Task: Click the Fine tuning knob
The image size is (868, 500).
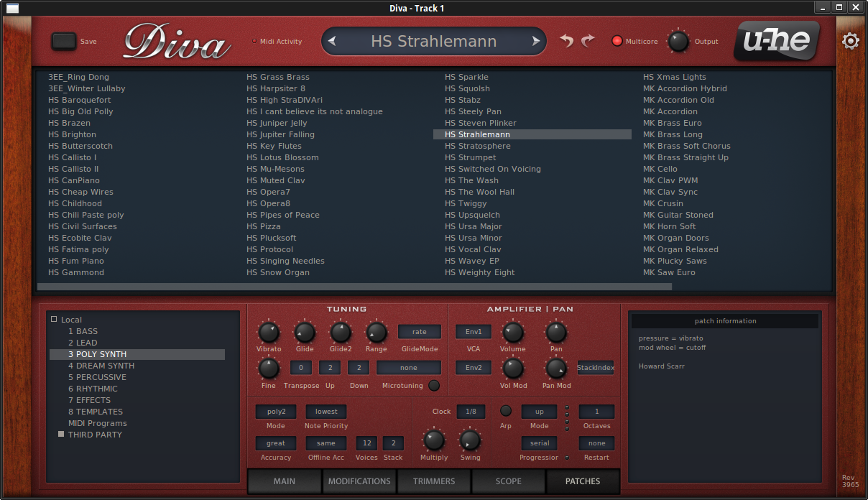Action: [269, 369]
